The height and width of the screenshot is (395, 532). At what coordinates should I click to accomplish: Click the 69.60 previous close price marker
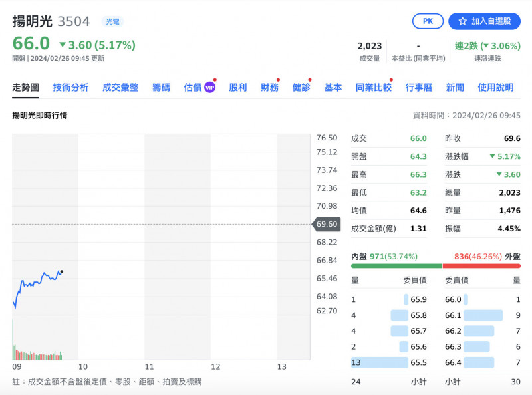click(x=327, y=224)
